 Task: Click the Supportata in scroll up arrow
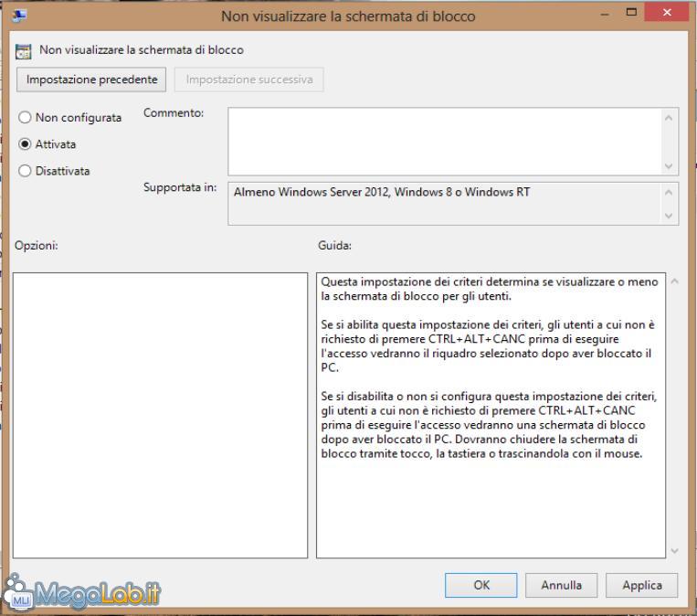pos(669,193)
